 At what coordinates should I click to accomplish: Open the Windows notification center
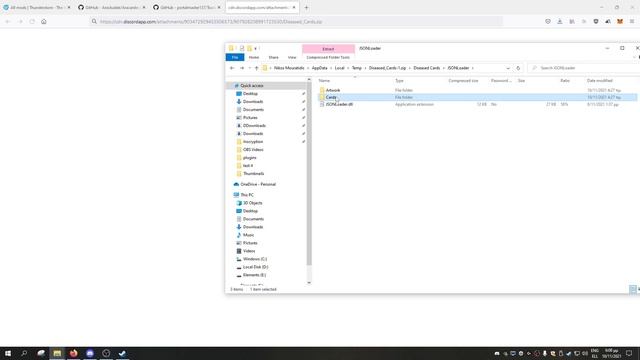(629, 353)
